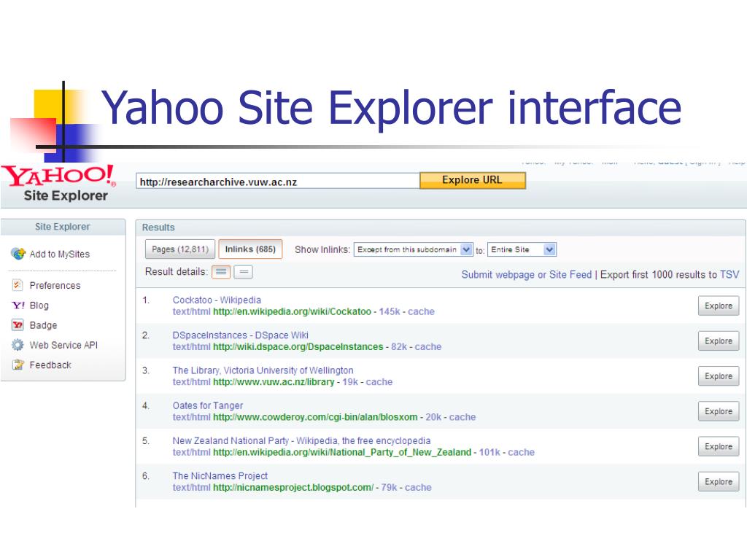The width and height of the screenshot is (747, 560).
Task: Export results via the TSV link
Action: [729, 275]
